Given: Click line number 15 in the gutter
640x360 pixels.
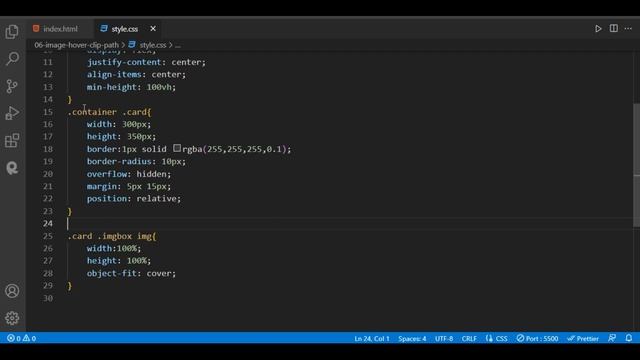Looking at the screenshot, I should click(x=48, y=112).
